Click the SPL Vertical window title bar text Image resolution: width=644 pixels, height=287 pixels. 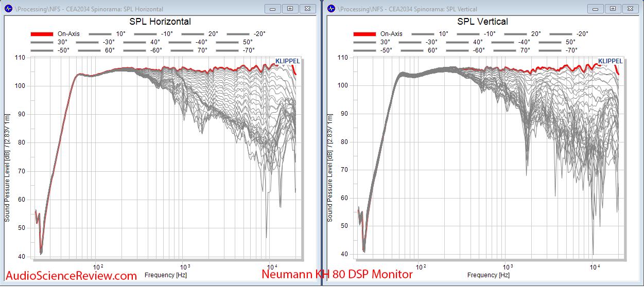[x=408, y=9]
